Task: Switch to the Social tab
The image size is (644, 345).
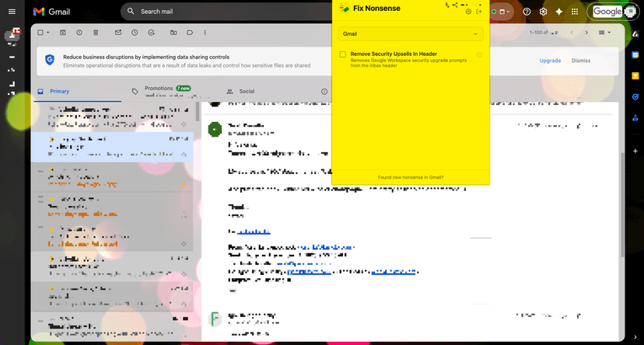Action: click(247, 91)
